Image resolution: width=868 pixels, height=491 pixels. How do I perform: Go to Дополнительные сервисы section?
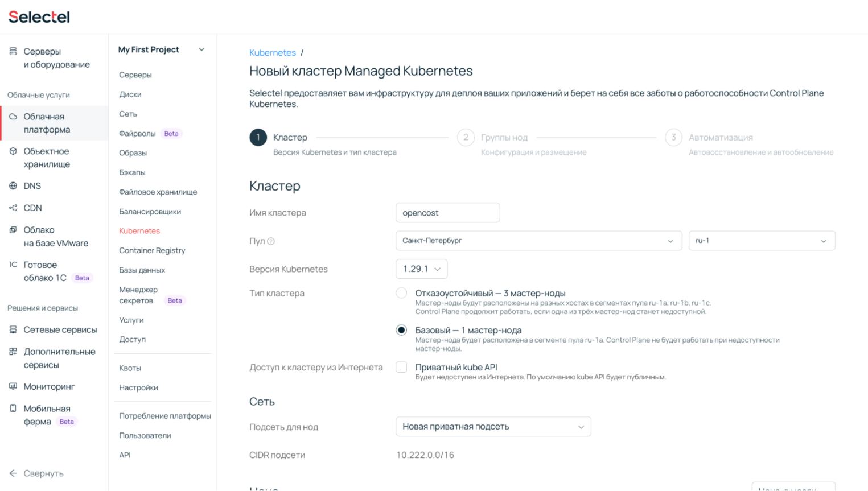[x=60, y=358]
